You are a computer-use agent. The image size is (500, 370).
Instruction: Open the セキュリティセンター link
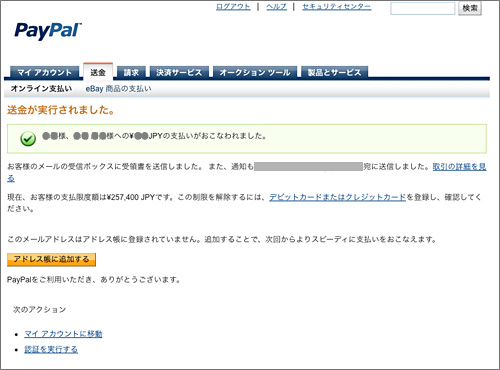(x=337, y=7)
